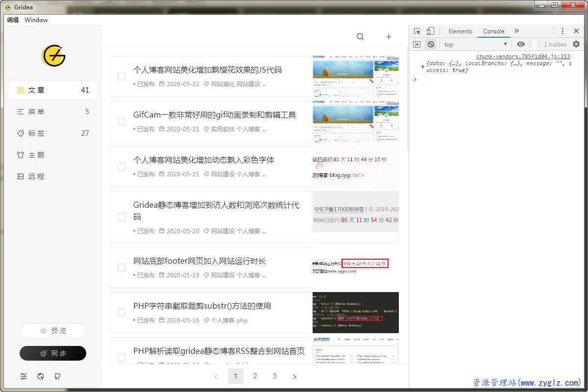The width and height of the screenshot is (588, 392).
Task: Select checkbox for 网站底部footer article
Action: (x=122, y=268)
